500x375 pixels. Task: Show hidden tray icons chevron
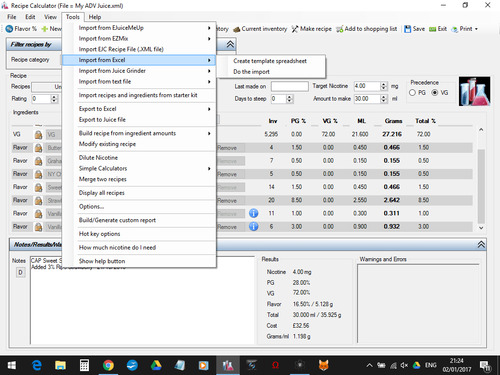pyautogui.click(x=369, y=366)
